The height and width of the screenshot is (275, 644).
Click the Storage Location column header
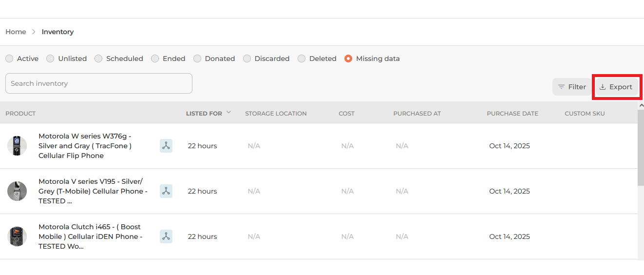pyautogui.click(x=276, y=114)
